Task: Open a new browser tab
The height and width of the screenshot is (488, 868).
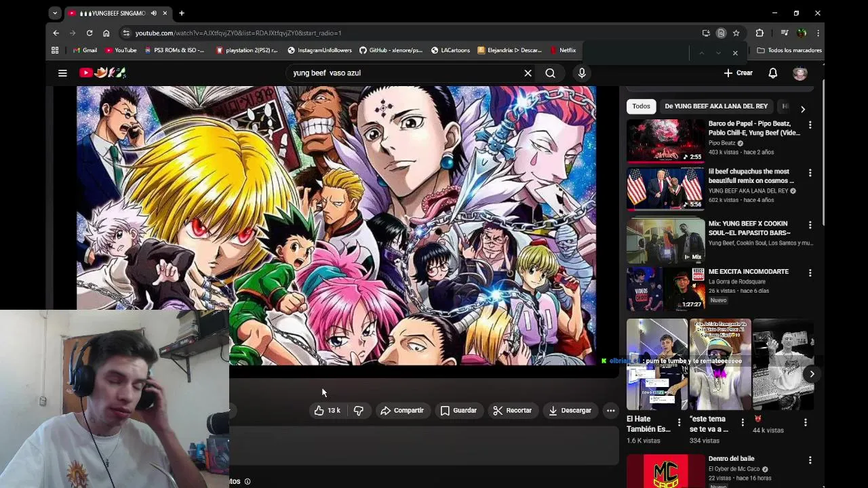Action: tap(182, 13)
